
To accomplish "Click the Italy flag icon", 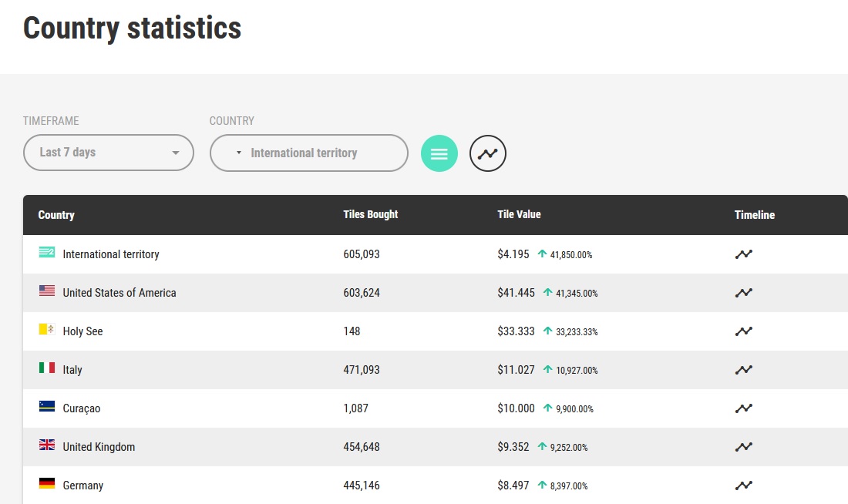I will point(47,368).
